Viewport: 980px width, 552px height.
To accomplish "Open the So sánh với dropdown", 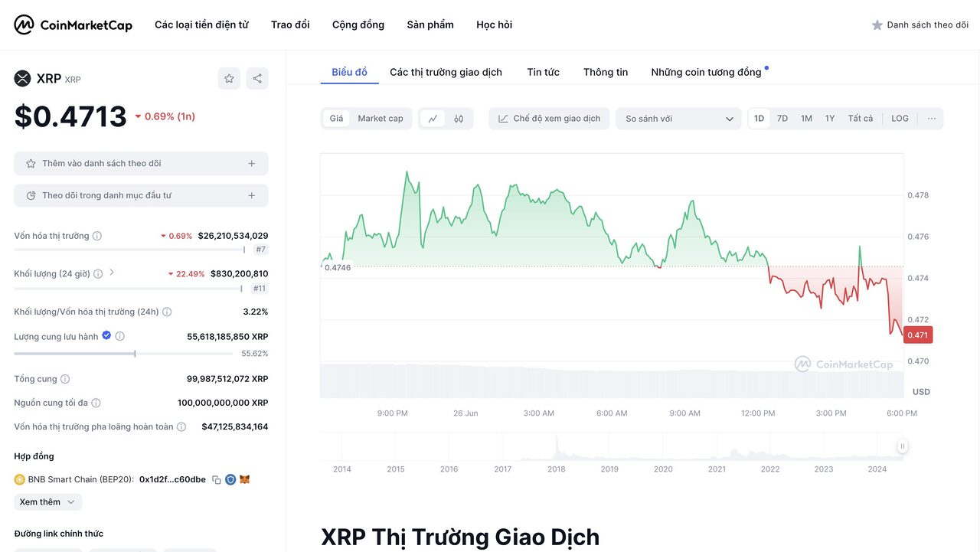I will click(x=679, y=119).
